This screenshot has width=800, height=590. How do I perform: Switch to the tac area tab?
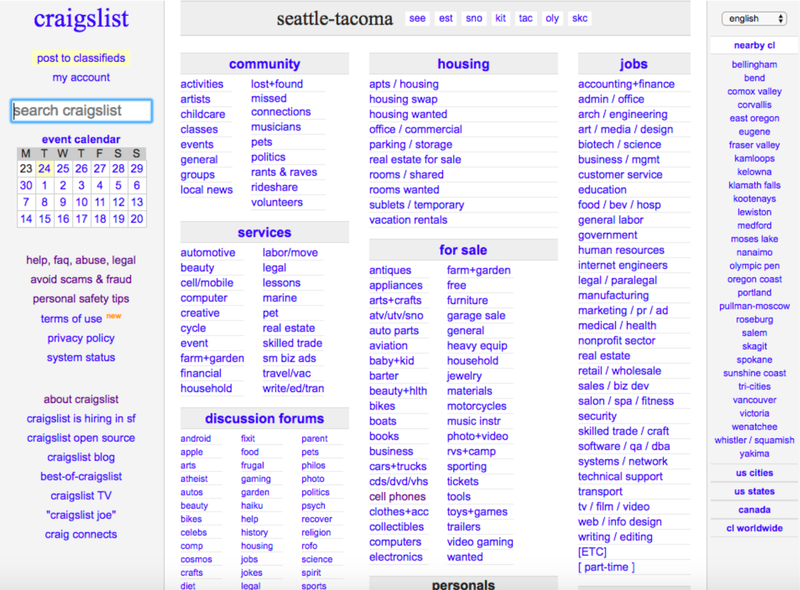click(527, 18)
